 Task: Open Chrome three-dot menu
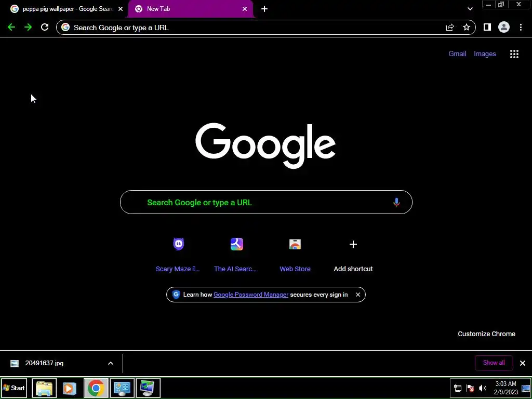coord(521,28)
